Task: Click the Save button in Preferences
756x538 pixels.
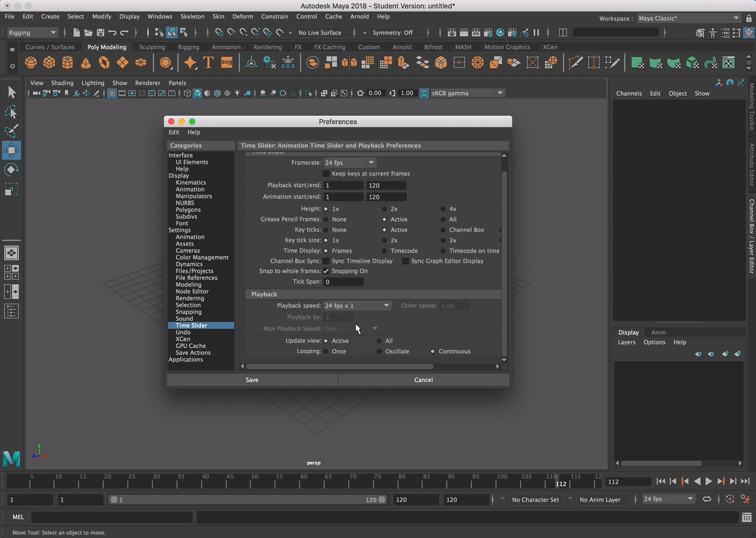Action: 252,380
